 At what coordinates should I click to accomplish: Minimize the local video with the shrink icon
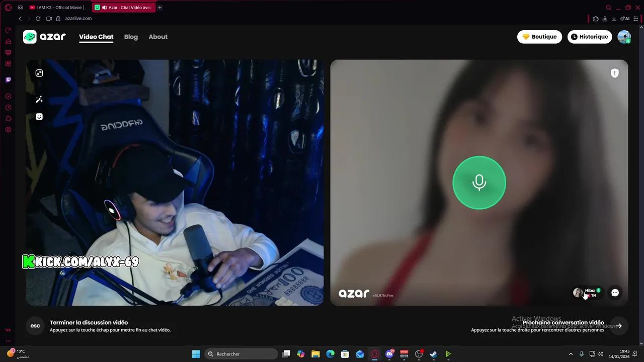point(39,73)
